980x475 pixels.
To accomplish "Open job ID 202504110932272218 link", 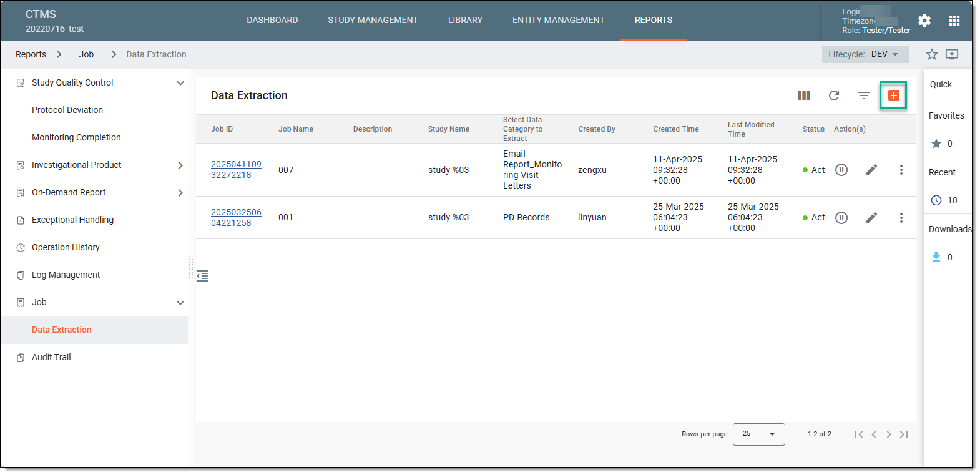I will tap(236, 170).
